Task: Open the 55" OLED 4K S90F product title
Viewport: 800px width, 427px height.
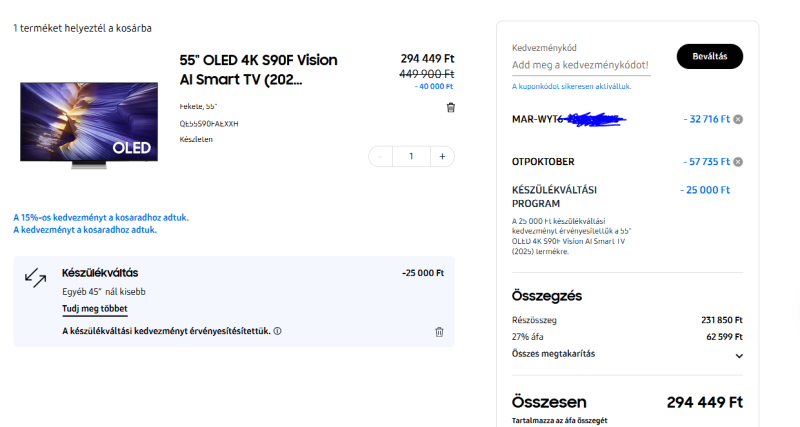Action: coord(258,70)
